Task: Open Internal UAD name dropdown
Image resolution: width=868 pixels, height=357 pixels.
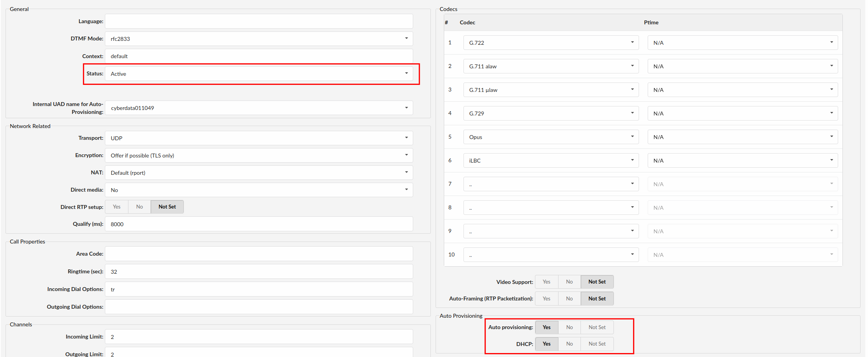Action: [x=259, y=108]
